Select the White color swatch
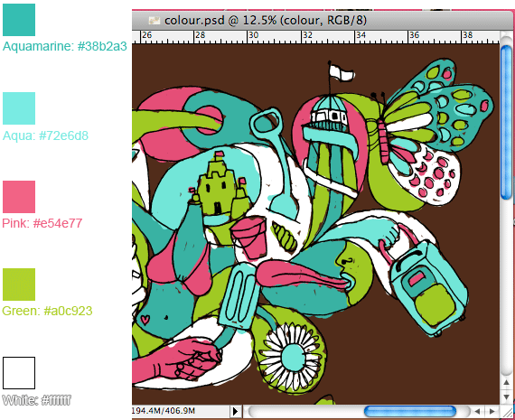 click(x=19, y=373)
